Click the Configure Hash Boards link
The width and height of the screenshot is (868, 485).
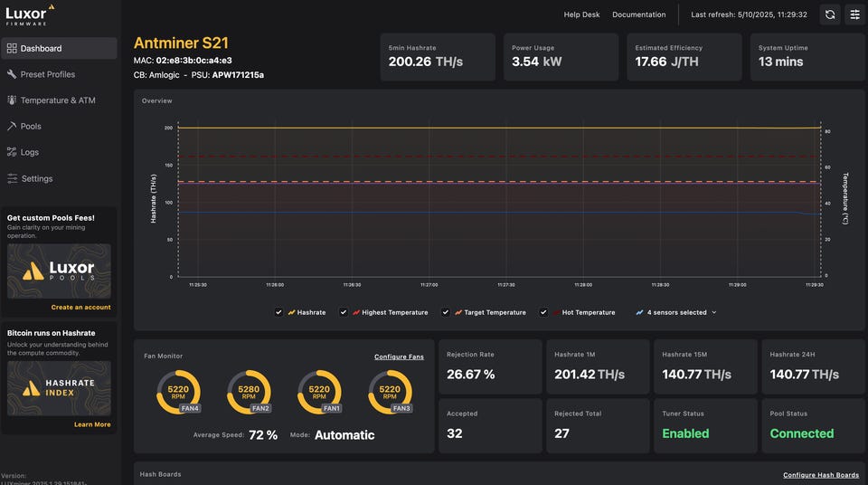coord(821,475)
